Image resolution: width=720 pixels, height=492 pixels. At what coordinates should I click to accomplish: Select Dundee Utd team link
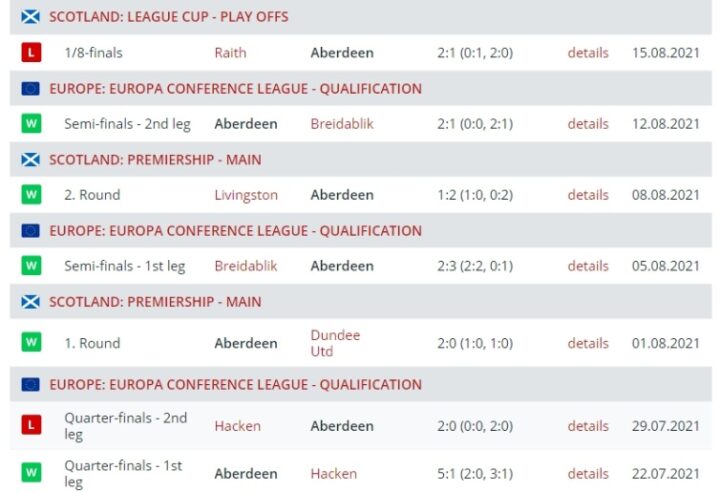click(x=335, y=343)
